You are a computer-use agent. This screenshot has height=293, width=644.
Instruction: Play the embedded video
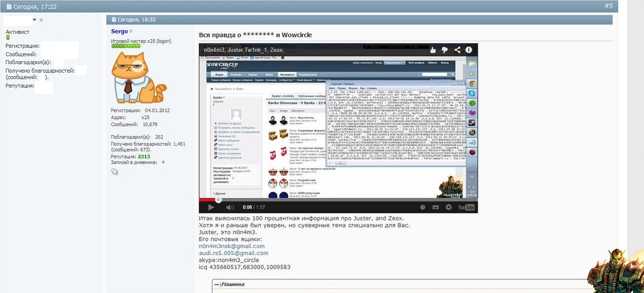point(212,207)
